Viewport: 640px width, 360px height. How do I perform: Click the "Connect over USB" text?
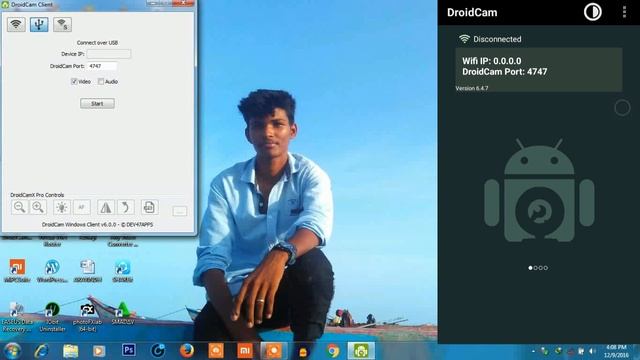97,42
